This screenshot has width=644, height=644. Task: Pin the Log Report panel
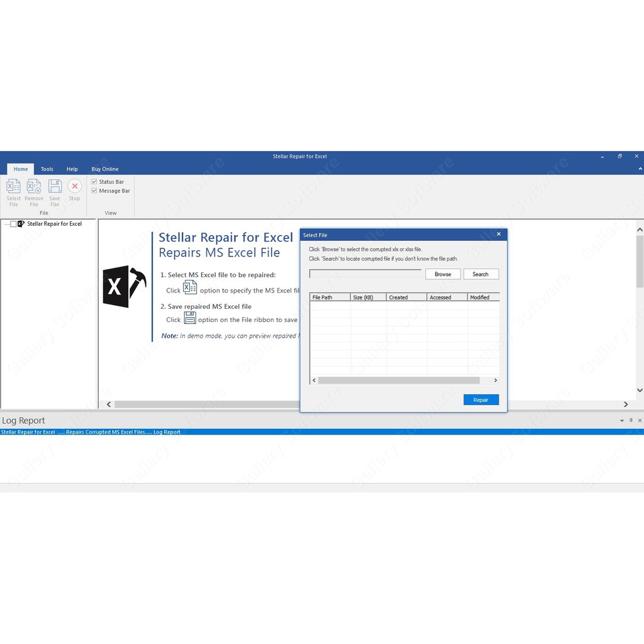[x=631, y=420]
